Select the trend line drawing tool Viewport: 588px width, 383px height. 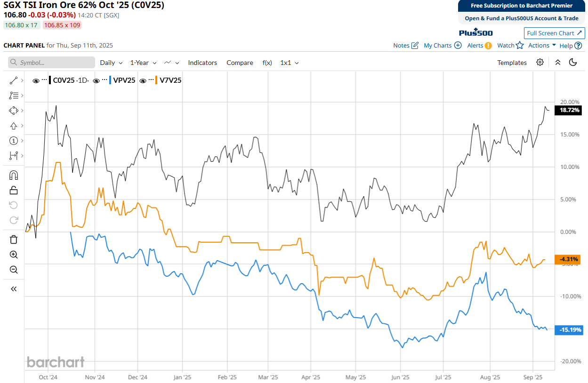pyautogui.click(x=13, y=80)
